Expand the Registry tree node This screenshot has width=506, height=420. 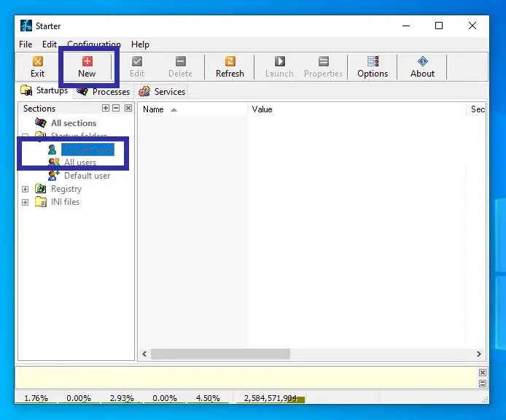click(26, 189)
